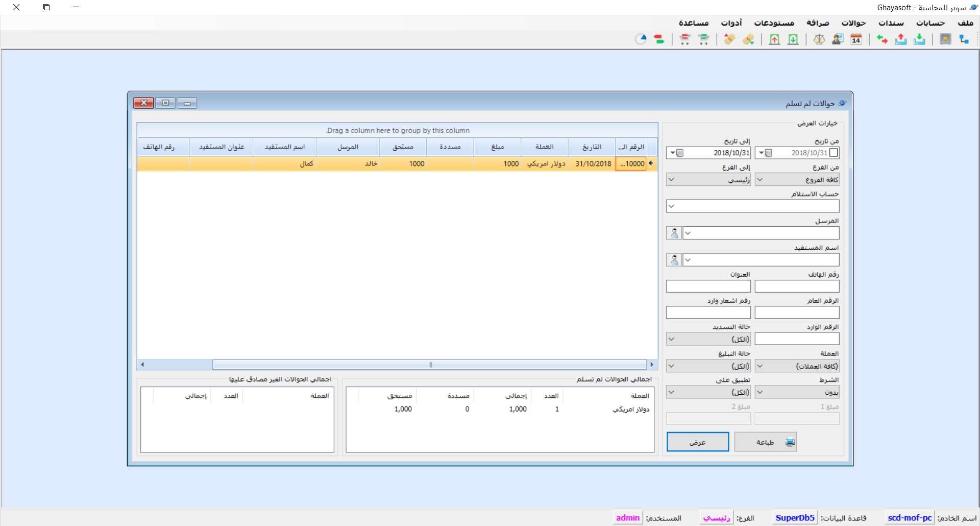The width and height of the screenshot is (980, 526).
Task: Click the عرض display button
Action: [x=698, y=442]
